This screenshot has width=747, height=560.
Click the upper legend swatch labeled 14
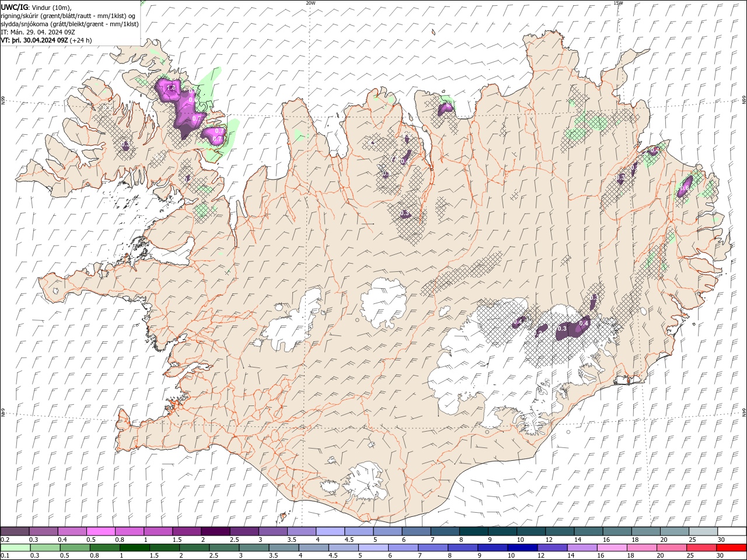(x=588, y=531)
